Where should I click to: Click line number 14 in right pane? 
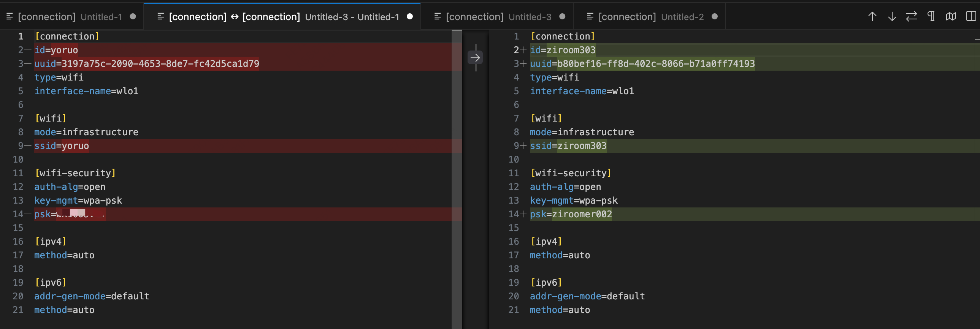[x=514, y=214]
